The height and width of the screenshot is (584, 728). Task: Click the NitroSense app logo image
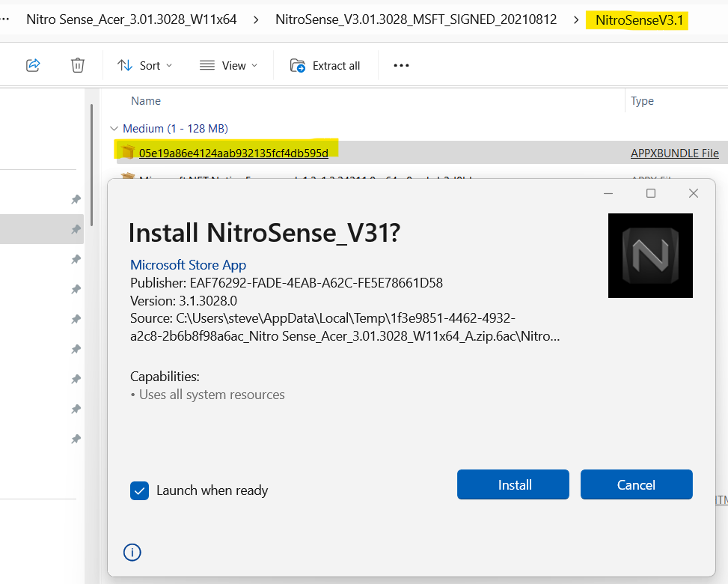(x=650, y=255)
